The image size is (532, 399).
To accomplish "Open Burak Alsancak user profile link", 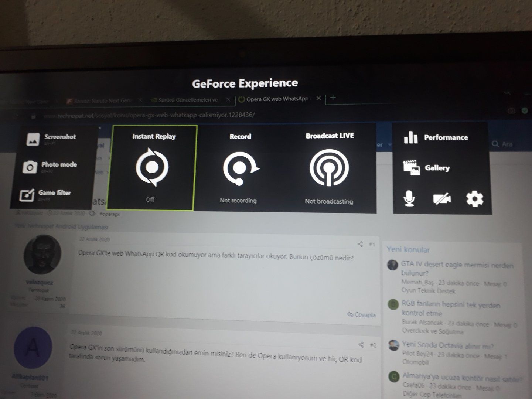I will point(422,323).
